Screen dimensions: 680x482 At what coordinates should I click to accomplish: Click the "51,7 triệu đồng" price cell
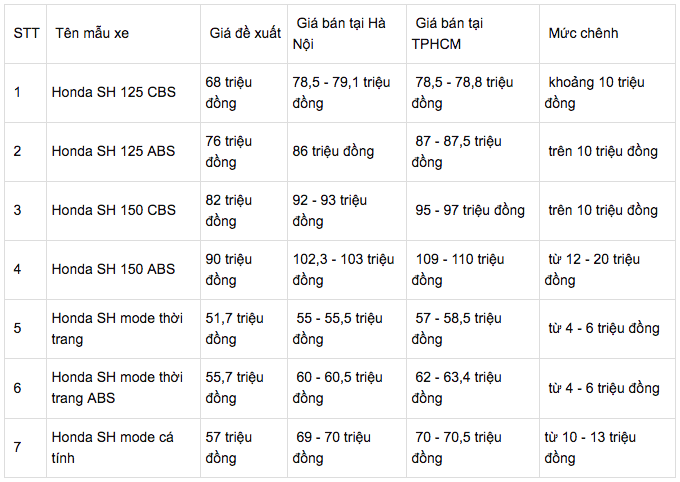[235, 328]
